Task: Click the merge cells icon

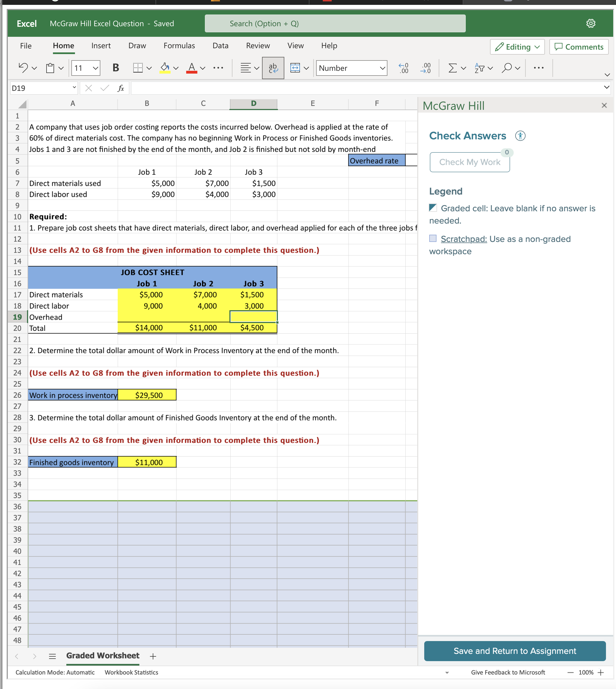Action: [x=295, y=68]
